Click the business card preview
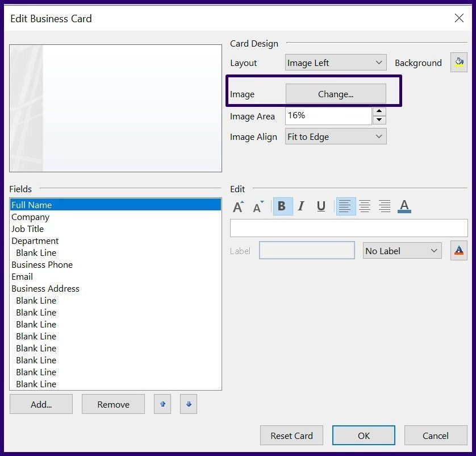 point(116,108)
